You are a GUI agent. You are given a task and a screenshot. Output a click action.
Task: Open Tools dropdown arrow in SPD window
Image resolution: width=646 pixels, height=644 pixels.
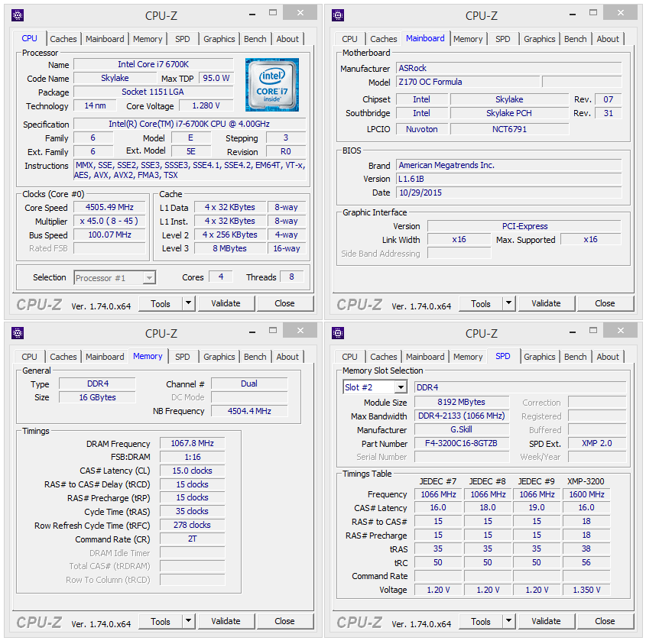click(509, 621)
